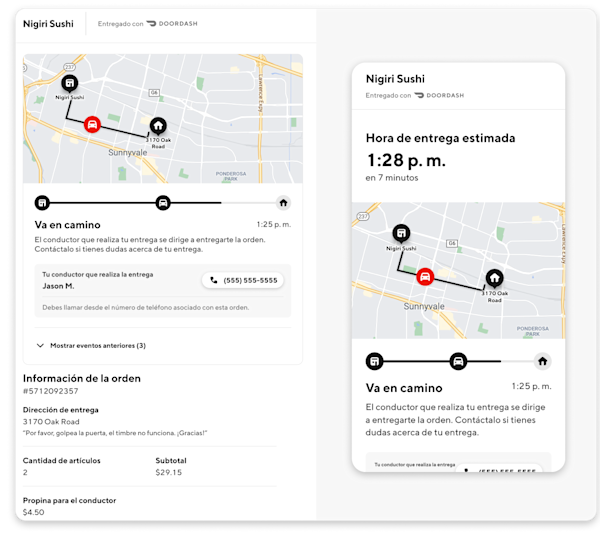Screen dimensions: 600x536
Task: Click the Nigiri Sushi title in left header
Action: [x=48, y=24]
